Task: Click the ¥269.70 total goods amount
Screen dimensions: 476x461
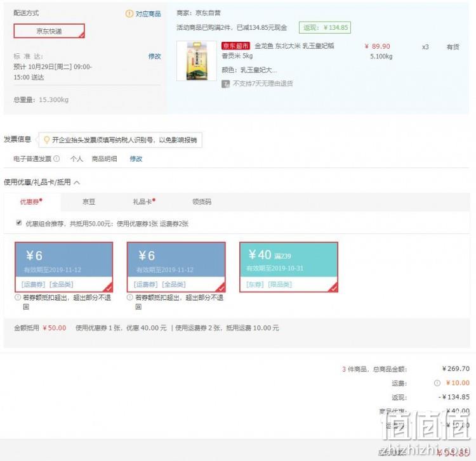Action: pos(456,369)
